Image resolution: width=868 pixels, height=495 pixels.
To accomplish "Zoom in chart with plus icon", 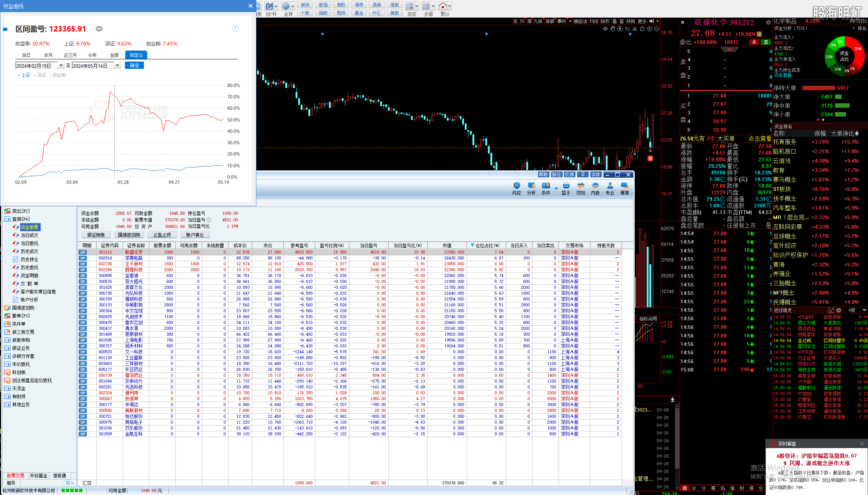I will tap(649, 29).
